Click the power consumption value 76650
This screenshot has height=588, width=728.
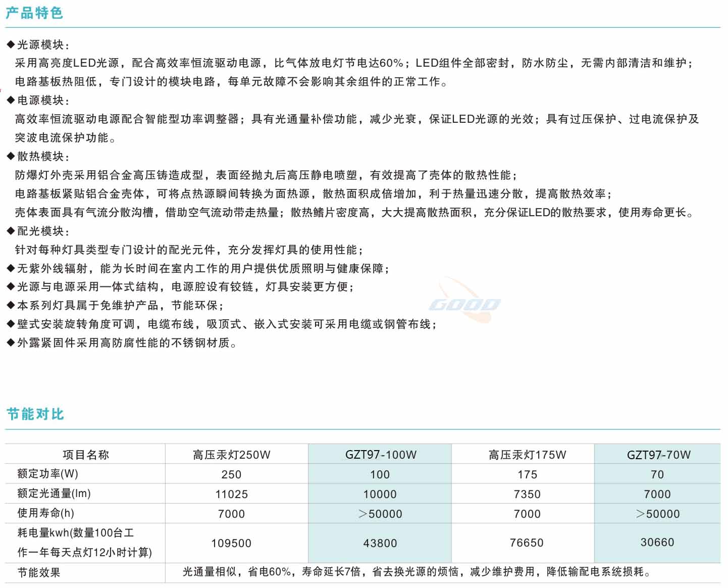click(x=527, y=543)
